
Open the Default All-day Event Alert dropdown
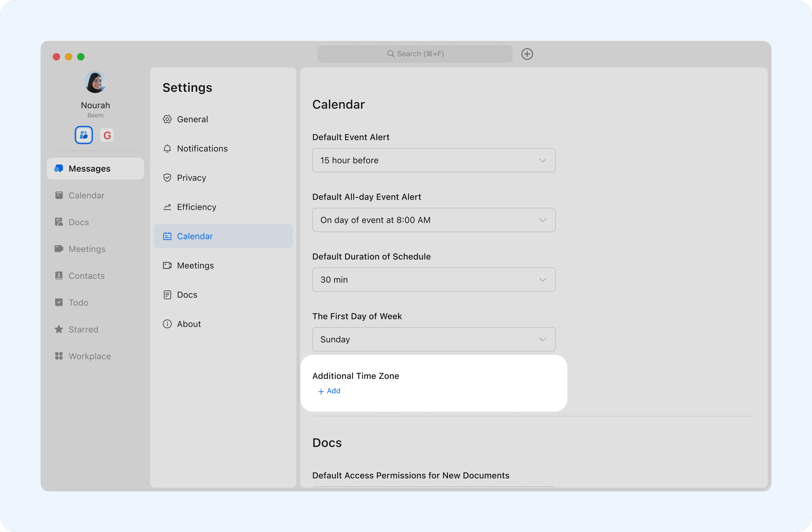pyautogui.click(x=434, y=220)
